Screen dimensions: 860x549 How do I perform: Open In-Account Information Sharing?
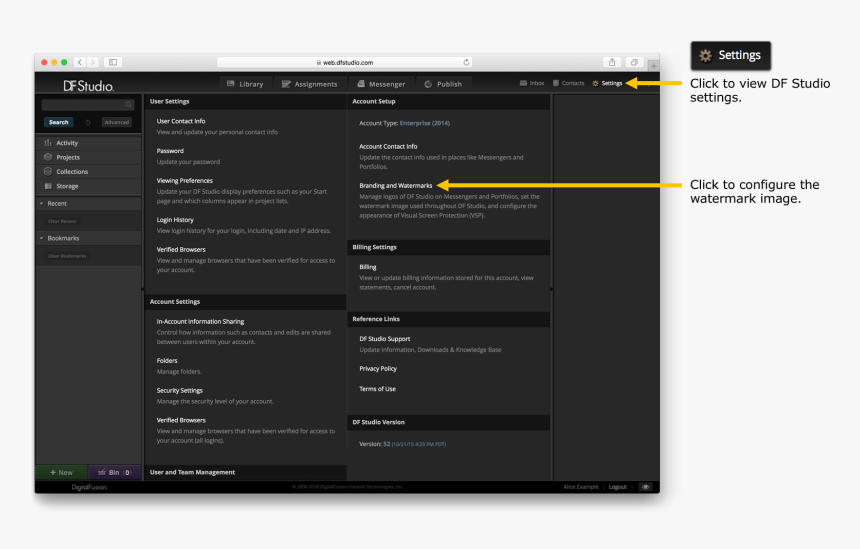200,322
